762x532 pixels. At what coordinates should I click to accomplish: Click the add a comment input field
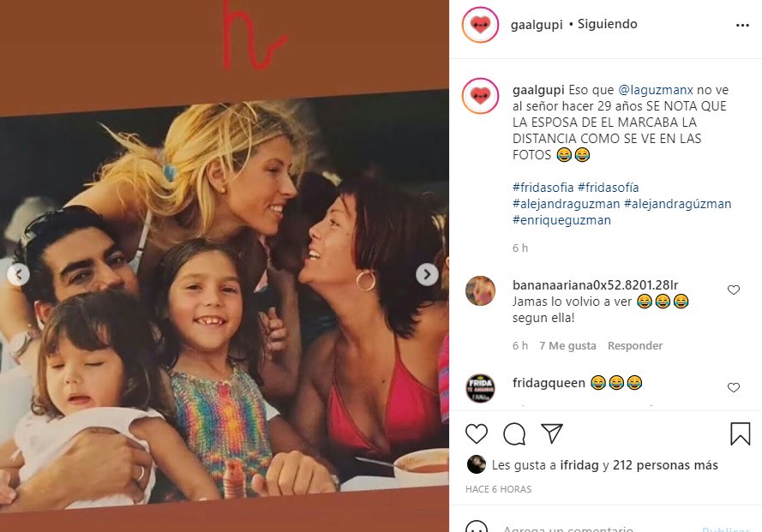tap(597, 528)
